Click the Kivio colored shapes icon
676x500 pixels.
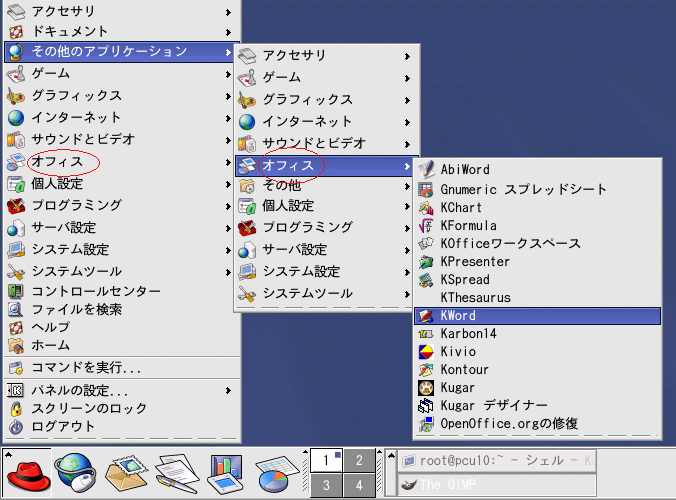pyautogui.click(x=426, y=352)
